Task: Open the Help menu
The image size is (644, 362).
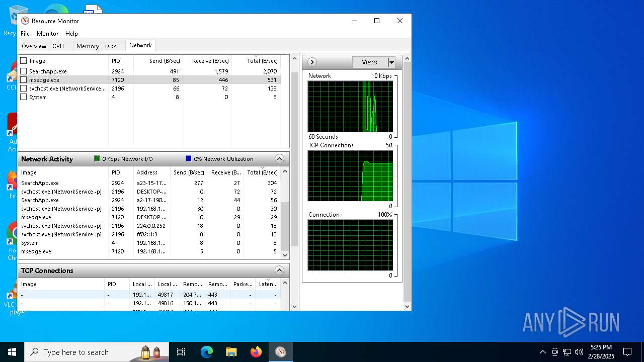Action: [x=71, y=34]
